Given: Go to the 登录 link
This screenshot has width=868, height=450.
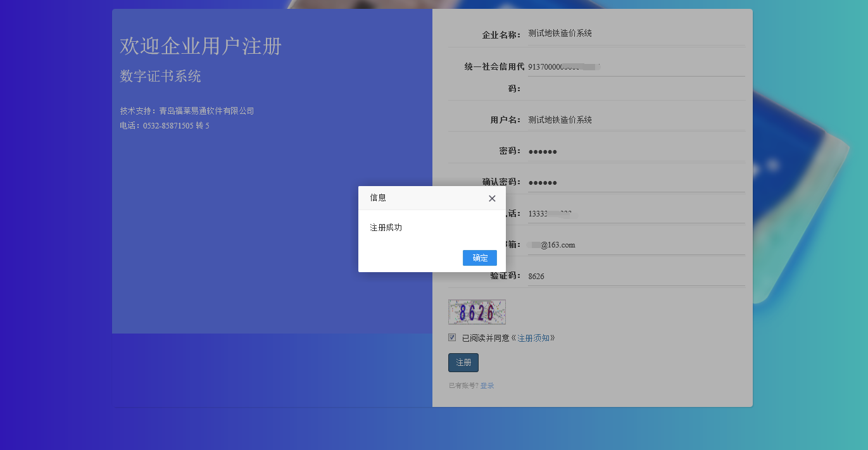Looking at the screenshot, I should point(487,385).
